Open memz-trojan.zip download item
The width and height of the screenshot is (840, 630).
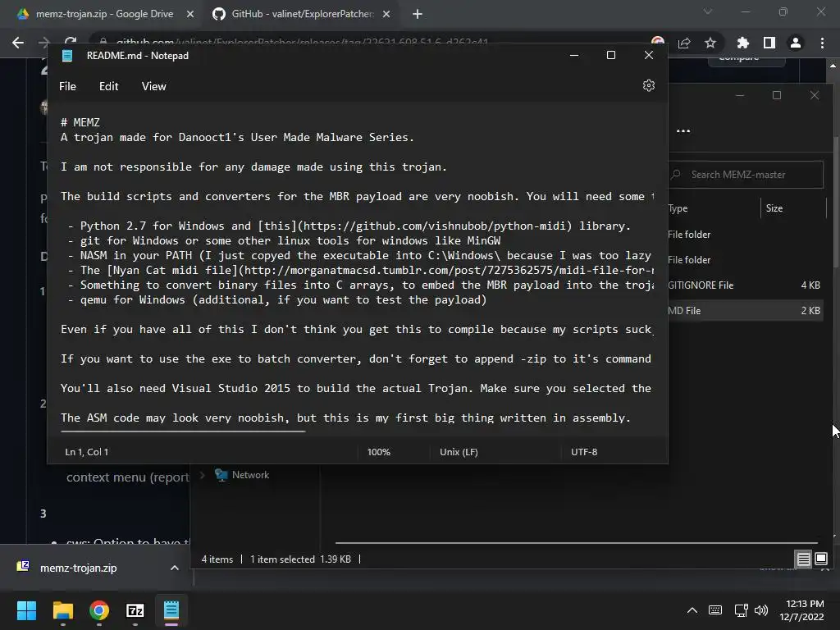click(x=78, y=568)
